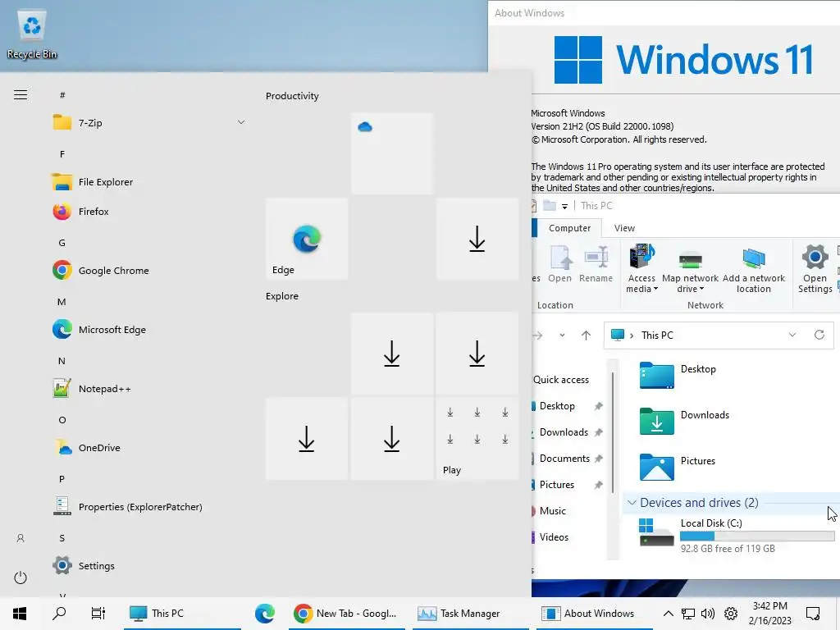The image size is (840, 630).
Task: Open Microsoft Edge in the app list
Action: pyautogui.click(x=98, y=330)
